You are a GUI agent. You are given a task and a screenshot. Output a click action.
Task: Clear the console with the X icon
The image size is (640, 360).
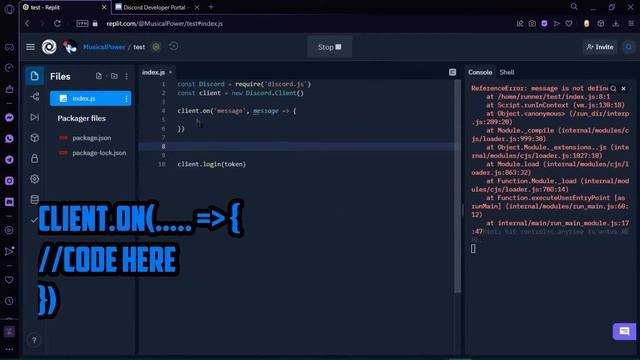624,88
